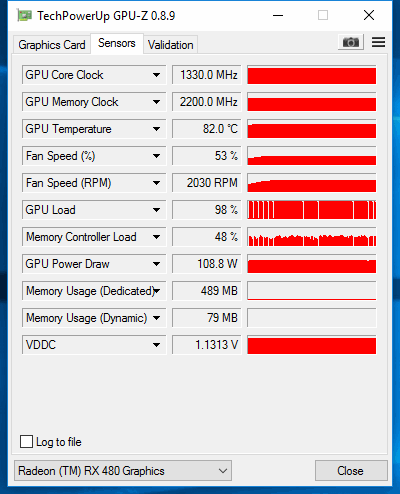Select the Sensors tab
Screen dimensions: 400x494
pyautogui.click(x=117, y=43)
